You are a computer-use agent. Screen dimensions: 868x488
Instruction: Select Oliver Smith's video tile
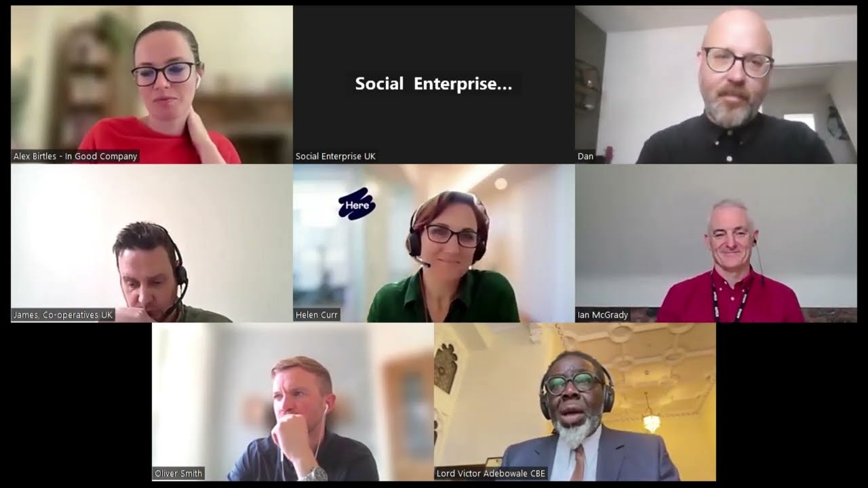(x=293, y=402)
